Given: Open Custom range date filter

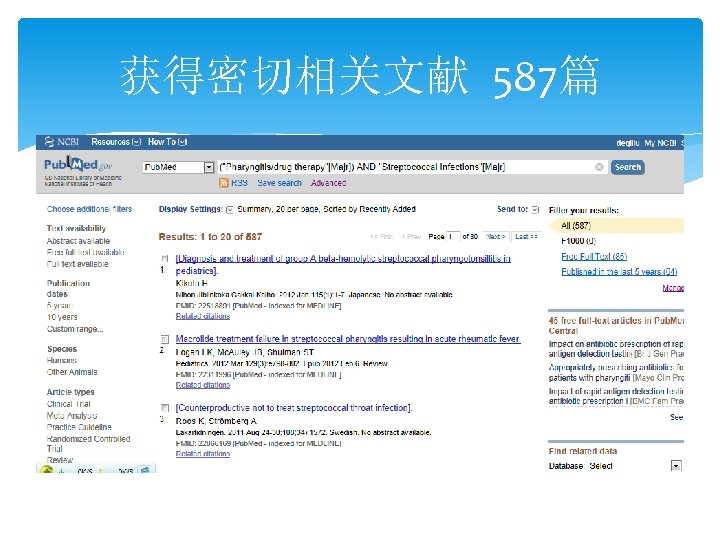Looking at the screenshot, I should pos(75,329).
